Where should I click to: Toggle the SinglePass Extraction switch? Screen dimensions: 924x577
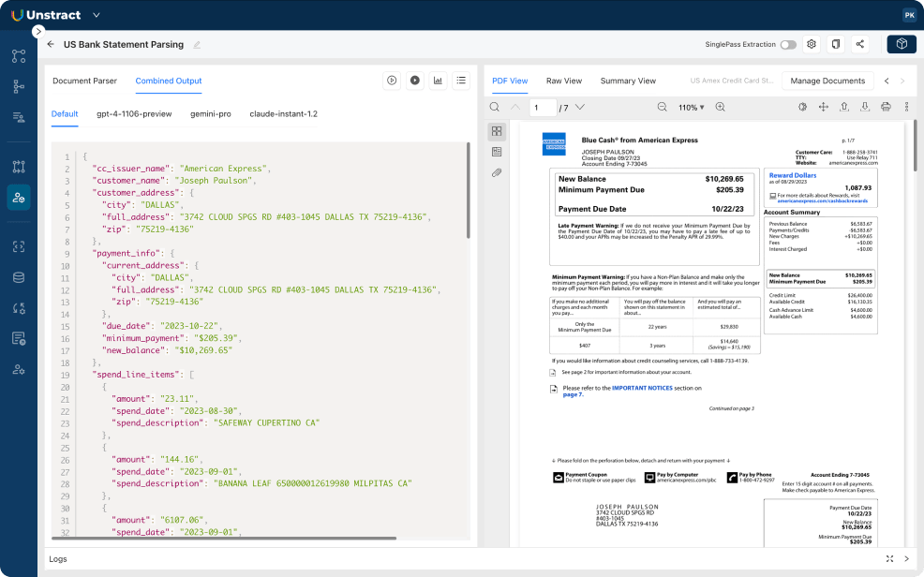[788, 44]
